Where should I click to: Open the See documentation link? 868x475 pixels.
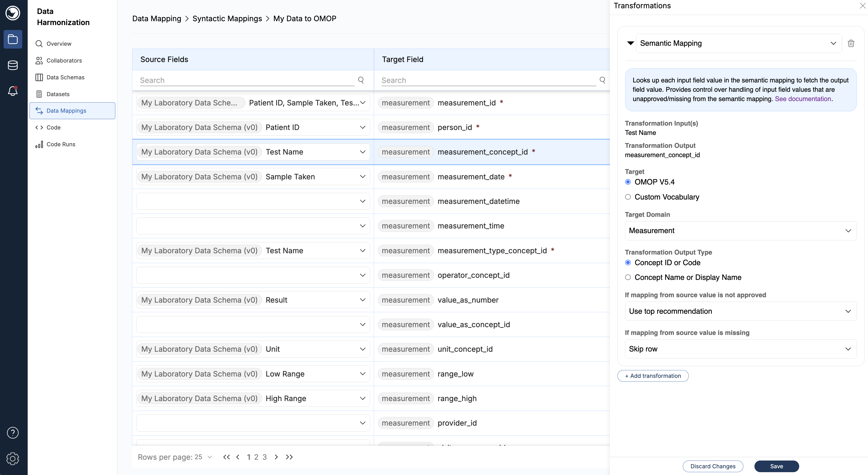click(803, 99)
